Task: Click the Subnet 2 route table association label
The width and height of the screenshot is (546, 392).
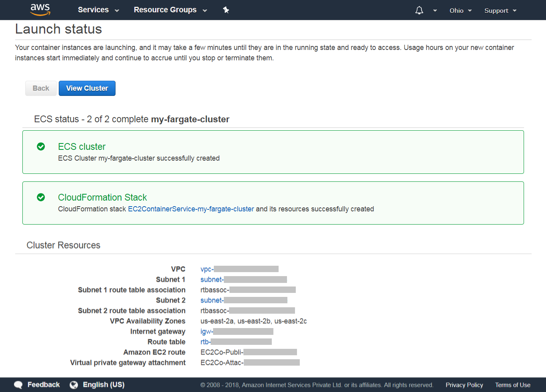Action: 132,311
